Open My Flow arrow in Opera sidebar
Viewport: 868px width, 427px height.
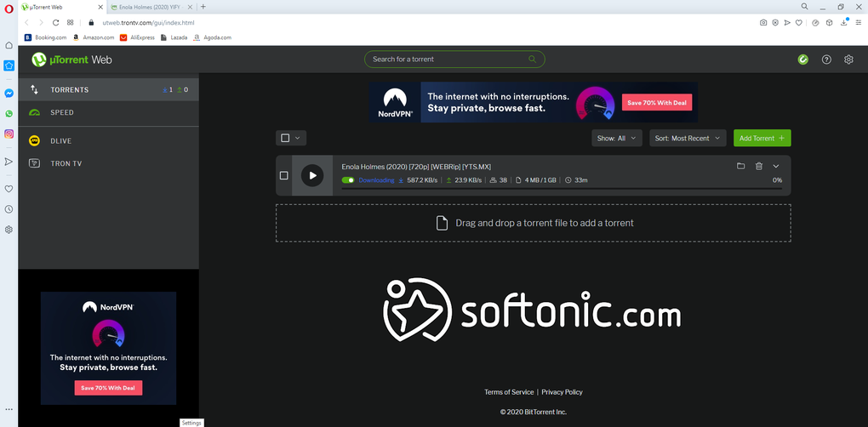click(9, 162)
